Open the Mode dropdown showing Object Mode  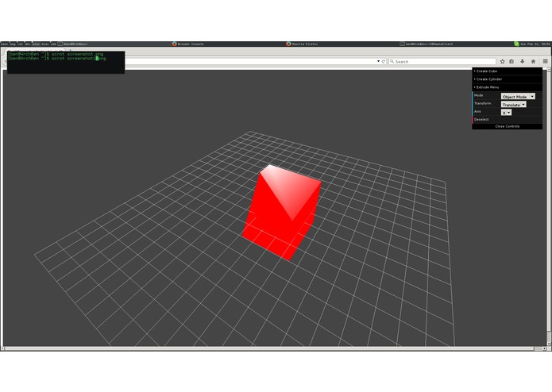pos(518,96)
